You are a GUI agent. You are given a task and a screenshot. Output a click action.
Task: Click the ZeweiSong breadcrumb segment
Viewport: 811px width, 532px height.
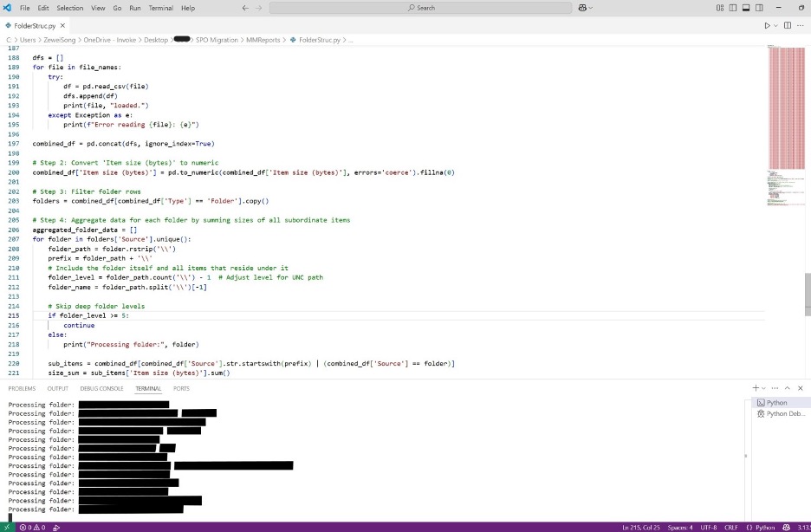[60, 40]
